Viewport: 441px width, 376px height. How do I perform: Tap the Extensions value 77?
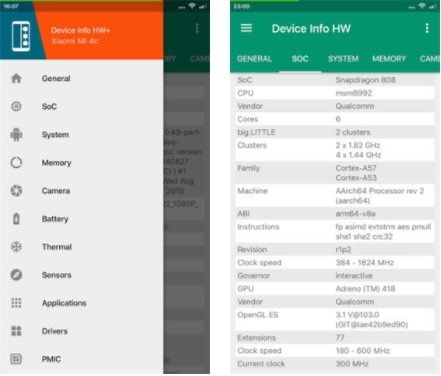tap(340, 338)
